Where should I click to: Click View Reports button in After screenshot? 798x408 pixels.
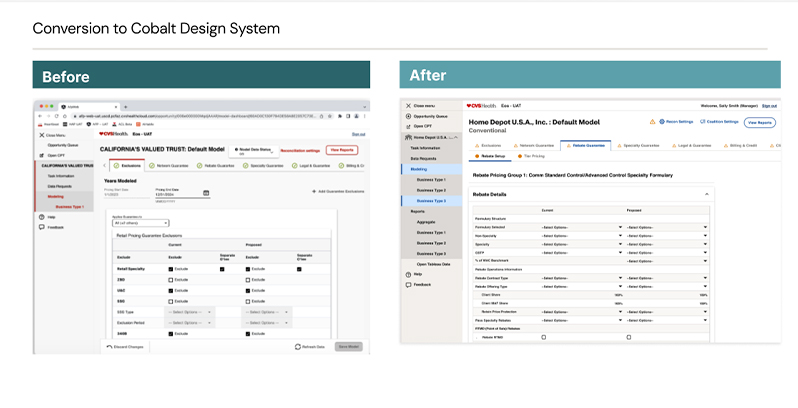tap(760, 123)
